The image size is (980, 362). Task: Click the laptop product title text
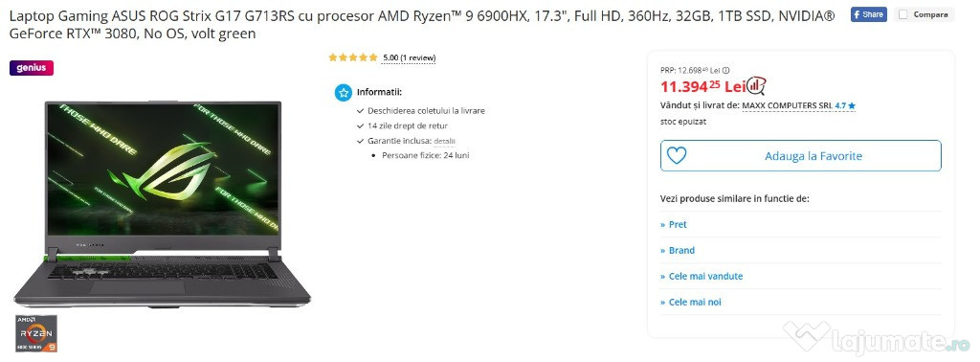click(422, 24)
